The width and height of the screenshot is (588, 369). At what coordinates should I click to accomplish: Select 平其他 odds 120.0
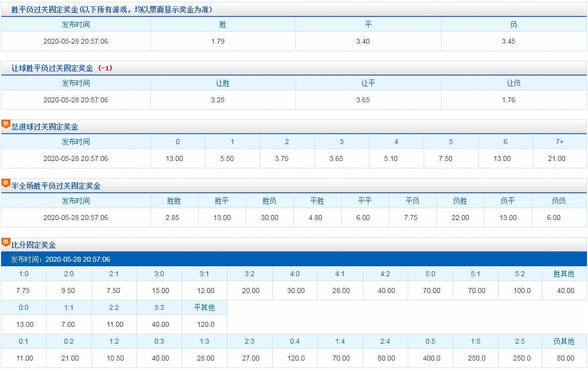206,324
